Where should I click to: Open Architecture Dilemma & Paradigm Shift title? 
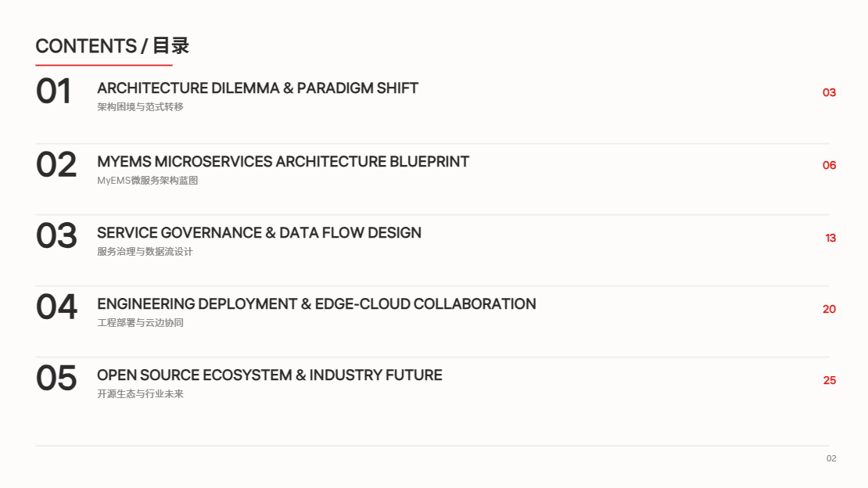[257, 88]
